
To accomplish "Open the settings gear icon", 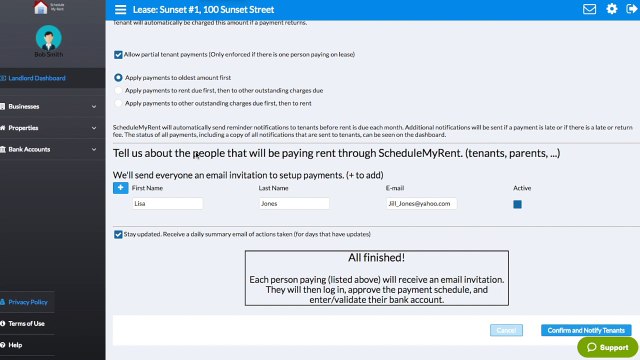I will (611, 9).
